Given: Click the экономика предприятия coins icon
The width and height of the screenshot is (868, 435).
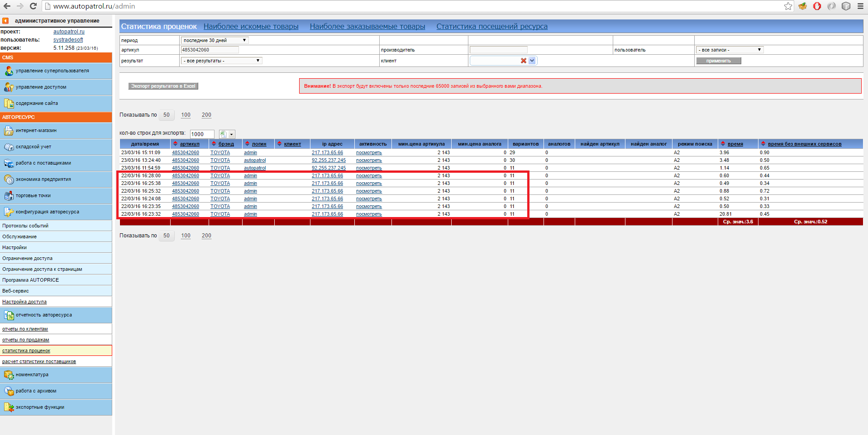Looking at the screenshot, I should point(9,180).
